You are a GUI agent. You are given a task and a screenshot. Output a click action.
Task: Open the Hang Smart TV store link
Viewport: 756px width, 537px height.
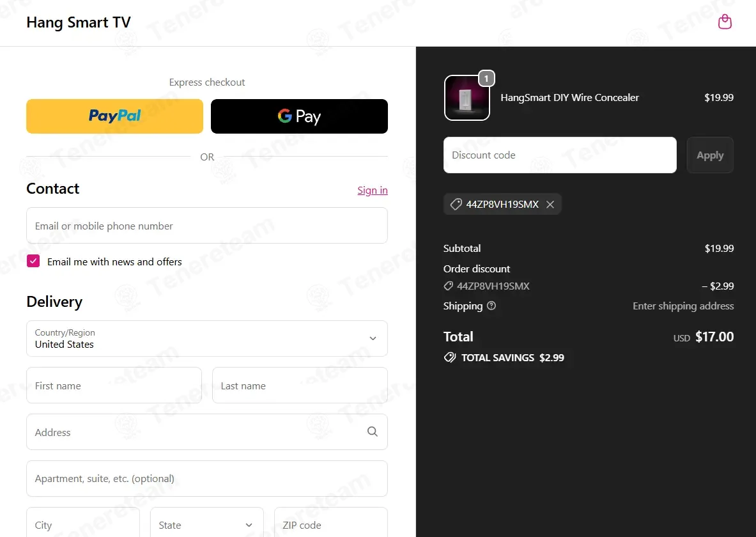79,22
